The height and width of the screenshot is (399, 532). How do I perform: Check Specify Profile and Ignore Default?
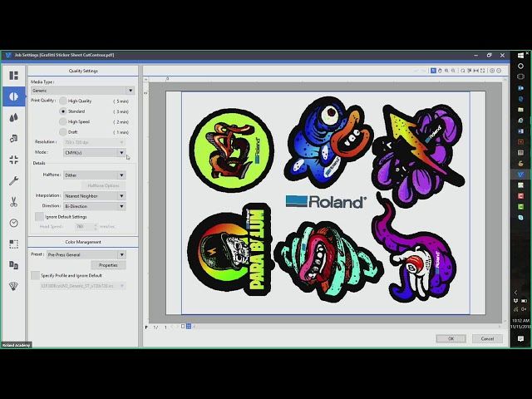(x=35, y=275)
